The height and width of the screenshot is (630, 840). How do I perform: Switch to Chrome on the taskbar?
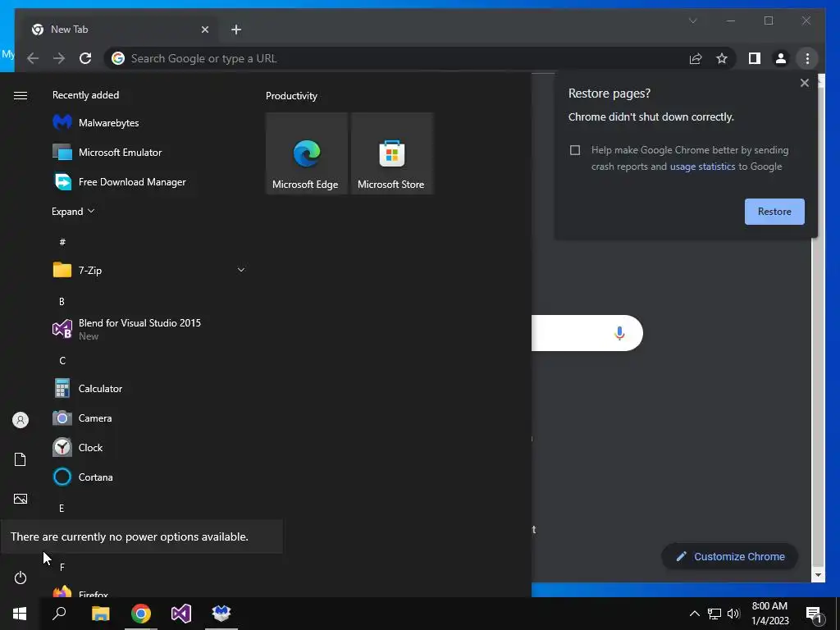coord(141,614)
